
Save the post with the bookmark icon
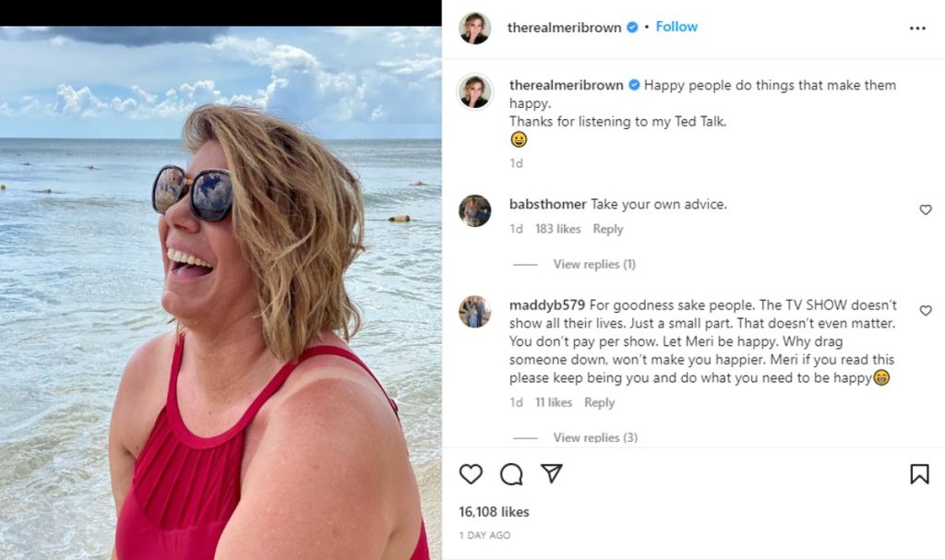point(919,474)
